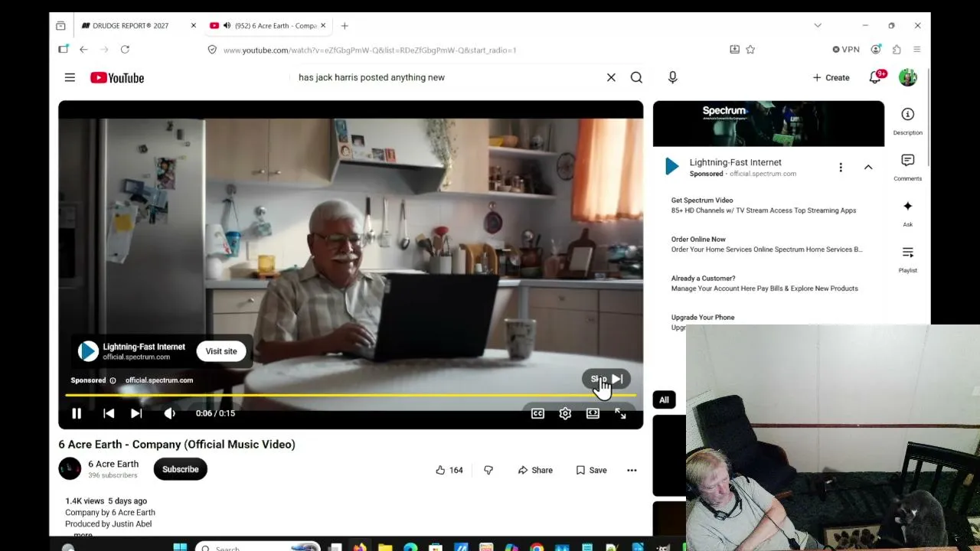Toggle the browser sidebar panel
Viewport: 980px width, 551px height.
tap(64, 49)
